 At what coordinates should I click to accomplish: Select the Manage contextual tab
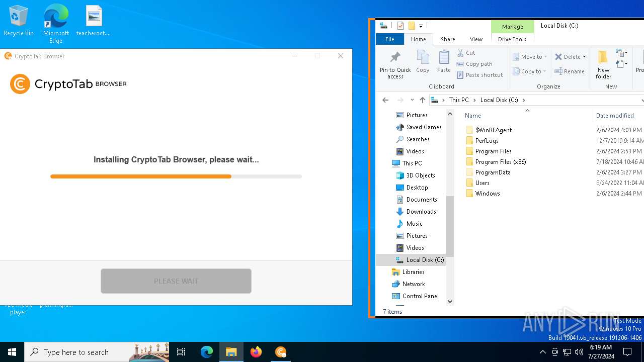coord(512,27)
